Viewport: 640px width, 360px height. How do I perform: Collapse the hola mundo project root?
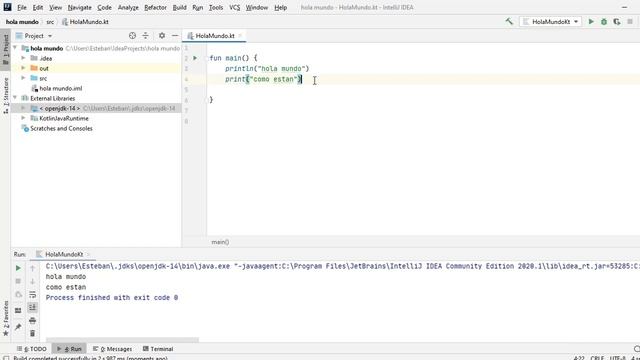click(15, 48)
